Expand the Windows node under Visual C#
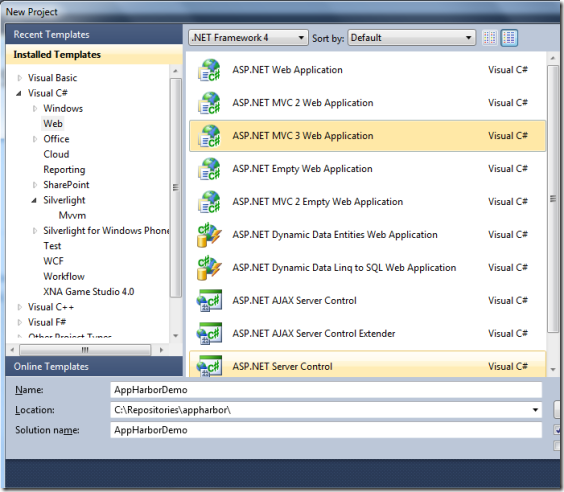Screen dimensions: 564x492 pyautogui.click(x=35, y=109)
